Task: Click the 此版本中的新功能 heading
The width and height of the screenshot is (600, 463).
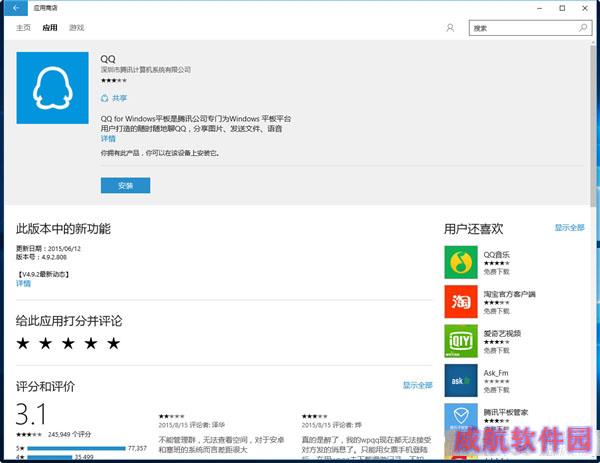Action: point(63,229)
